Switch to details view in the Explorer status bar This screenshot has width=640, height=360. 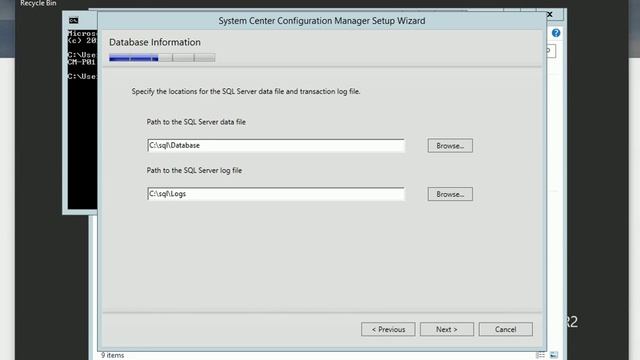click(x=540, y=356)
